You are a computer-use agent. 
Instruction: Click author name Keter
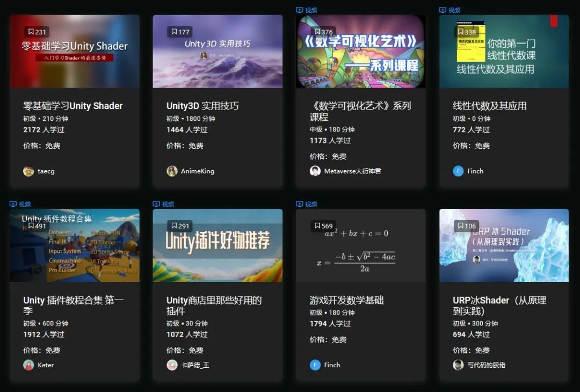pos(46,365)
